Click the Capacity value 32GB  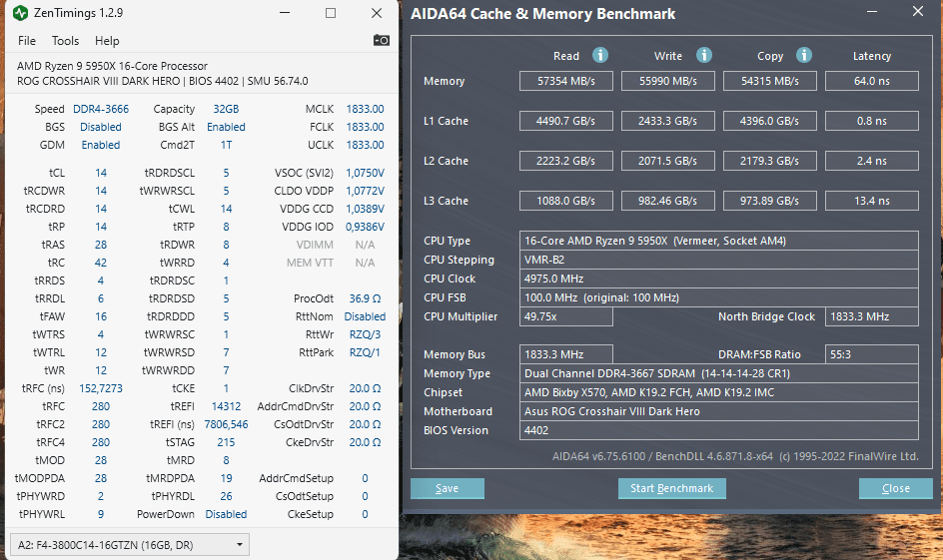pos(226,109)
